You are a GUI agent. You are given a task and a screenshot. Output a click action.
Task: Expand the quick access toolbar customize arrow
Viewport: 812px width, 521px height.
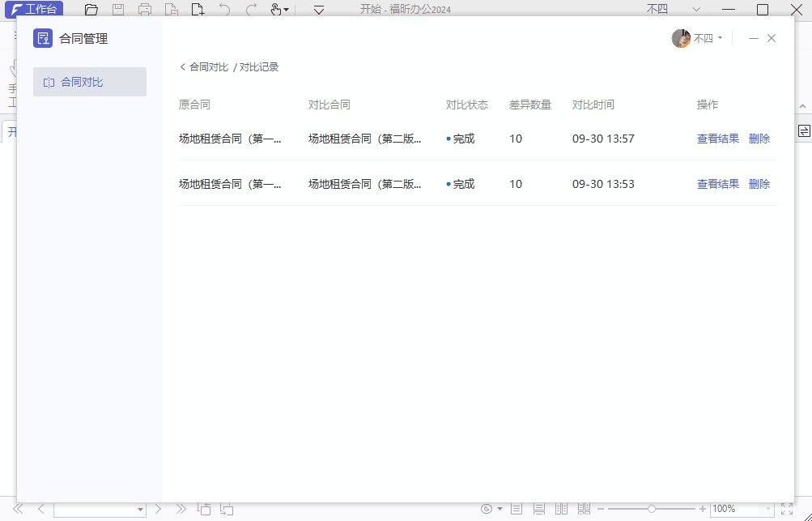(x=319, y=10)
